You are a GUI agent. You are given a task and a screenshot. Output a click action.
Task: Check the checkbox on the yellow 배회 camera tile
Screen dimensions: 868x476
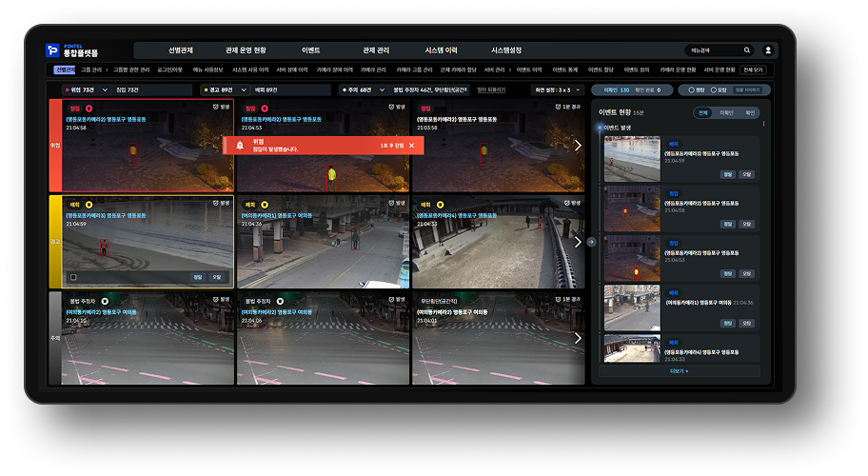[x=72, y=277]
